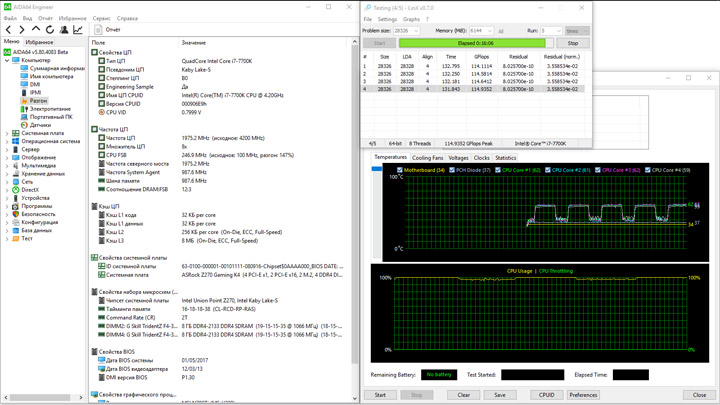Toggle the CPU Core #1 checkbox

497,170
